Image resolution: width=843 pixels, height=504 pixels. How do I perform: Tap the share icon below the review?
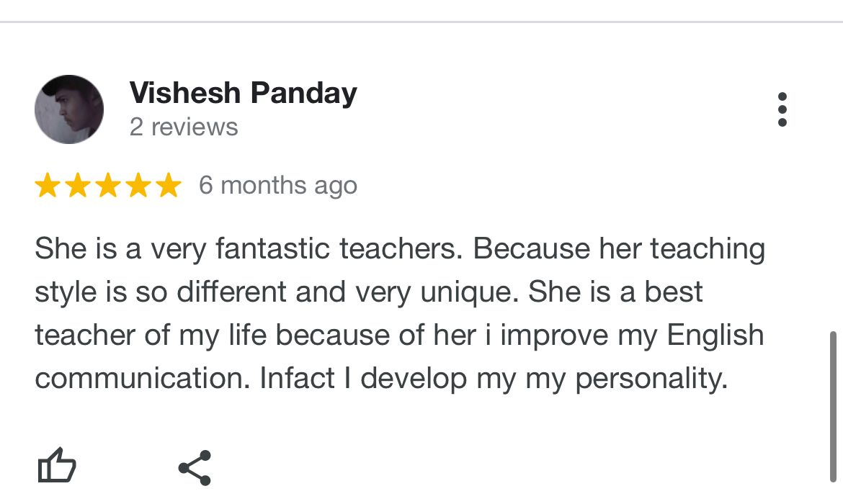pyautogui.click(x=195, y=468)
